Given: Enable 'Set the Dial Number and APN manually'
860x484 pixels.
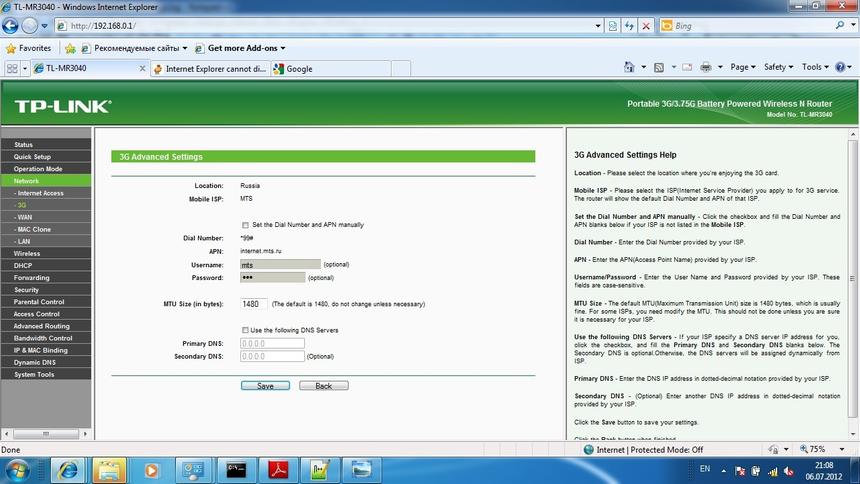Looking at the screenshot, I should coord(246,224).
